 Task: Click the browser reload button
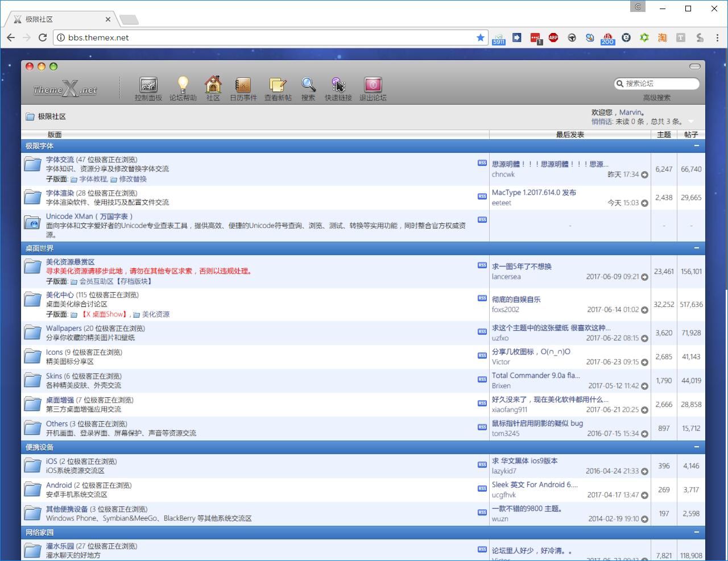point(42,38)
